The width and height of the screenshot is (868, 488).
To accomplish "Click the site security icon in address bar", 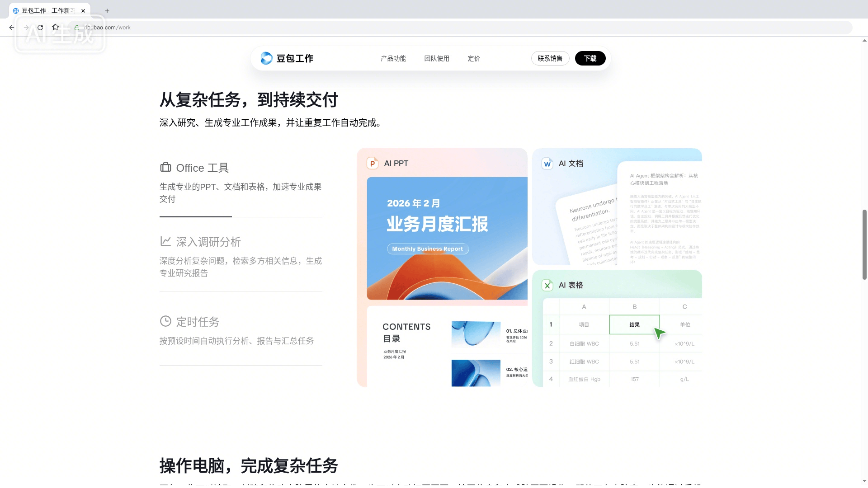I will [x=77, y=28].
